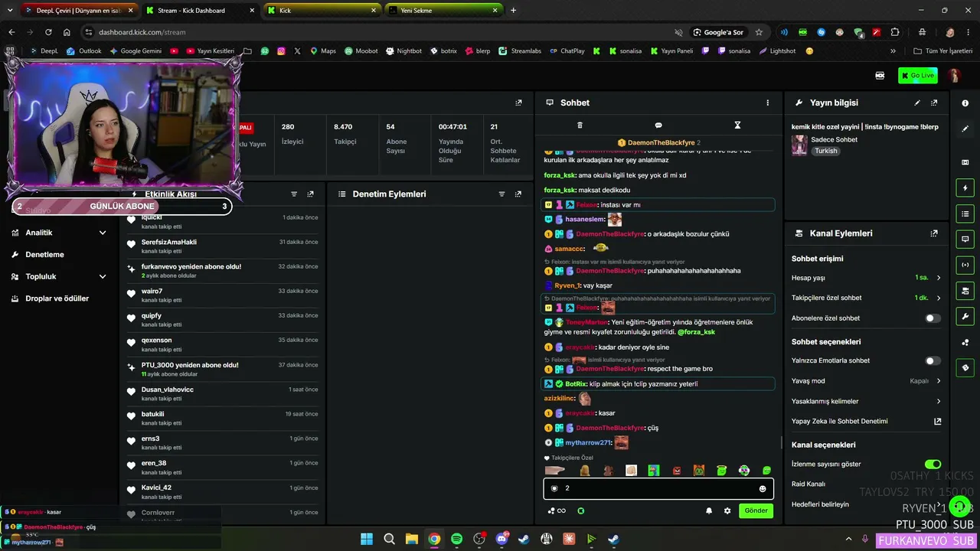The height and width of the screenshot is (551, 980).
Task: Switch to the Yeni Sekme browser tab
Action: click(443, 11)
